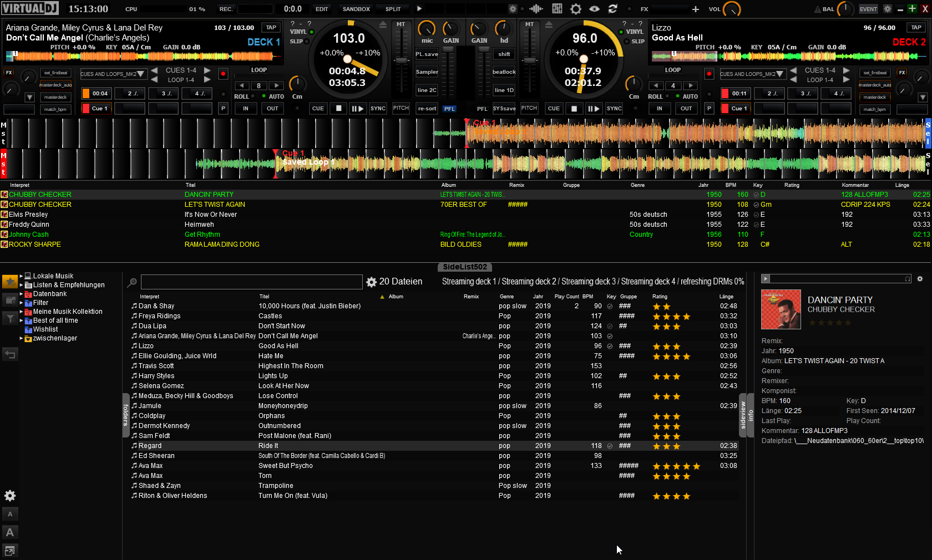Click the add virtual folder sidebar icon
Screen dimensions: 932x560
(10, 300)
